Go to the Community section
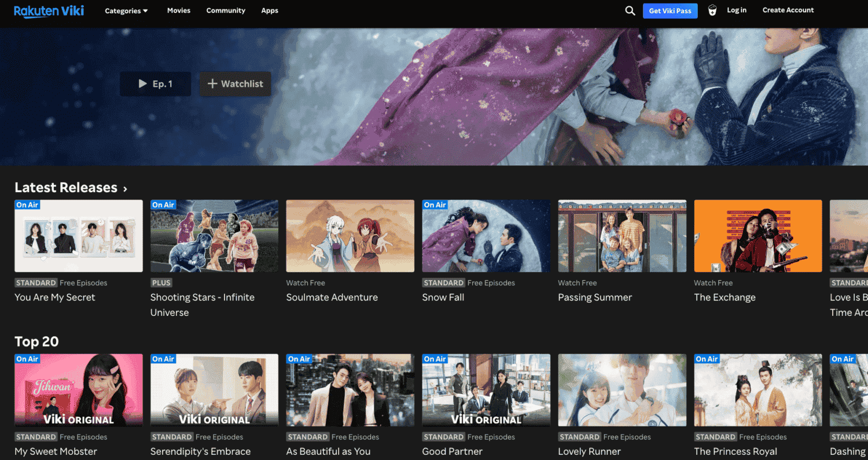Viewport: 868px width, 460px height. point(226,10)
